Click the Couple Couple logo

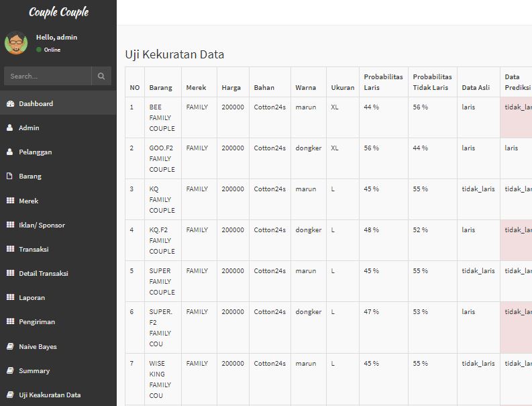pyautogui.click(x=58, y=12)
